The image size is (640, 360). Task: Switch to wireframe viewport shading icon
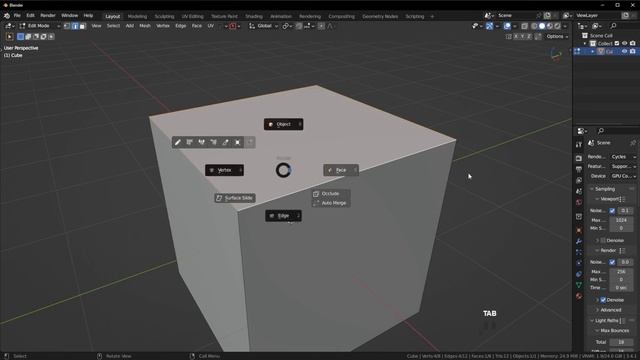(x=534, y=26)
